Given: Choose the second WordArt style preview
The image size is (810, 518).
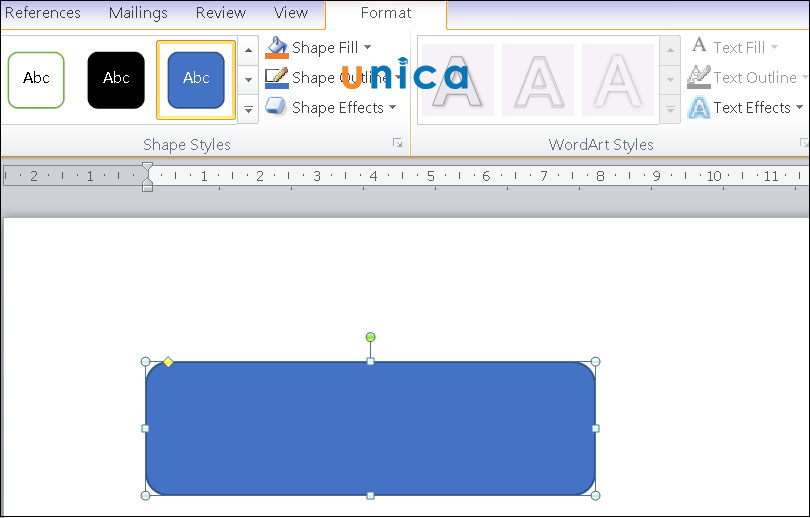Looking at the screenshot, I should click(x=538, y=80).
